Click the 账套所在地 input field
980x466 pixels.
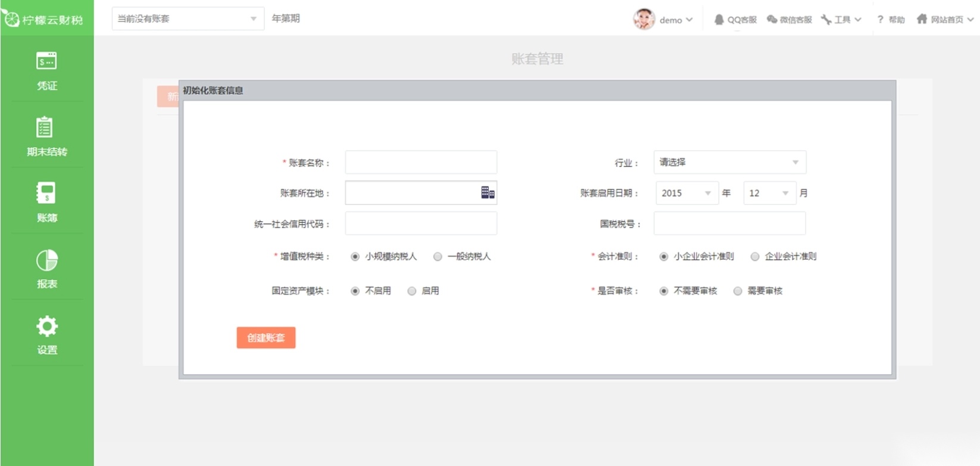(x=421, y=193)
